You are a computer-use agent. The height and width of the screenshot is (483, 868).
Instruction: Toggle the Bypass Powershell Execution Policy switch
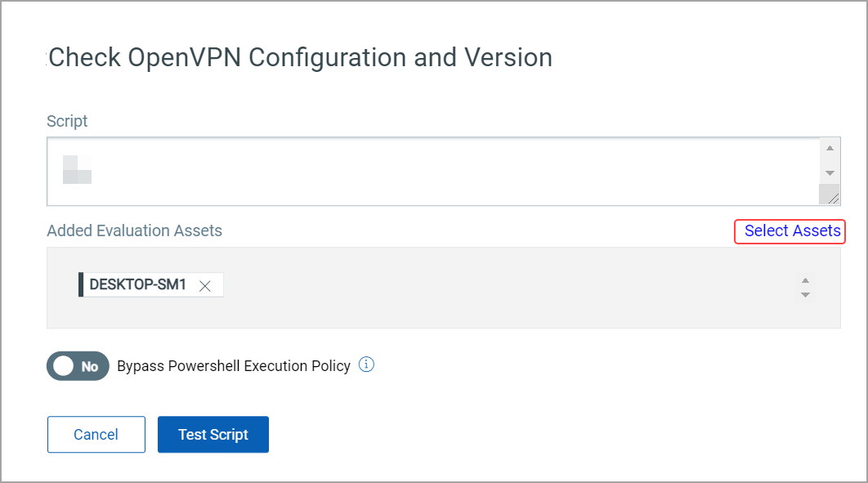tap(78, 366)
